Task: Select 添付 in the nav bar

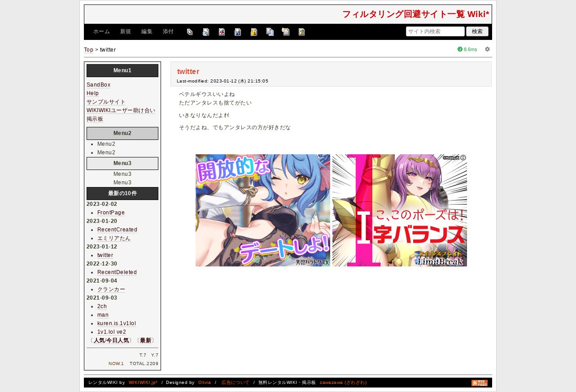Action: (168, 32)
